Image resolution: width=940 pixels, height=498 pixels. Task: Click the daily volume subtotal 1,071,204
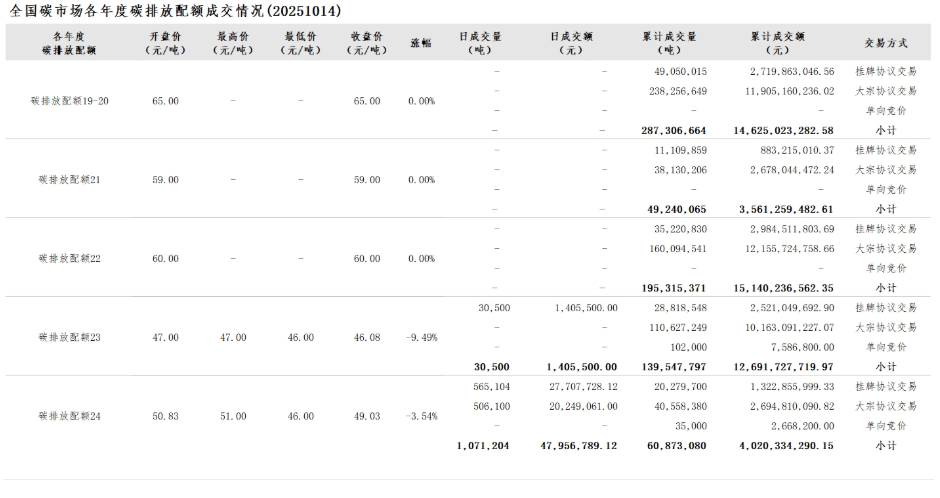482,445
